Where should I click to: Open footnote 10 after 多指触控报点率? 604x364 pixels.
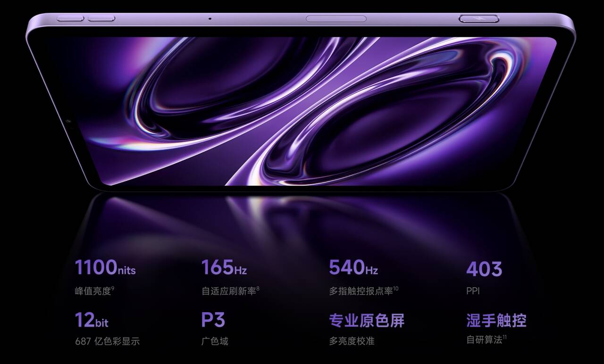396,288
